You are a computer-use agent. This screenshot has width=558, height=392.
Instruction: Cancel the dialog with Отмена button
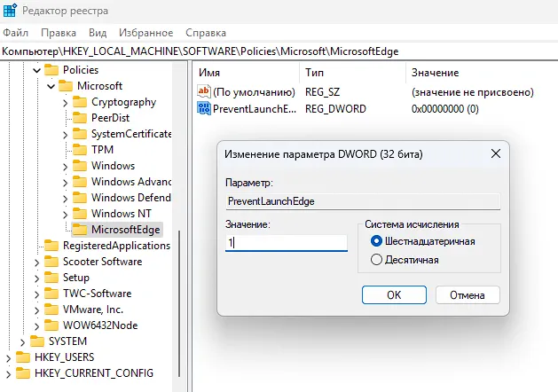click(468, 295)
